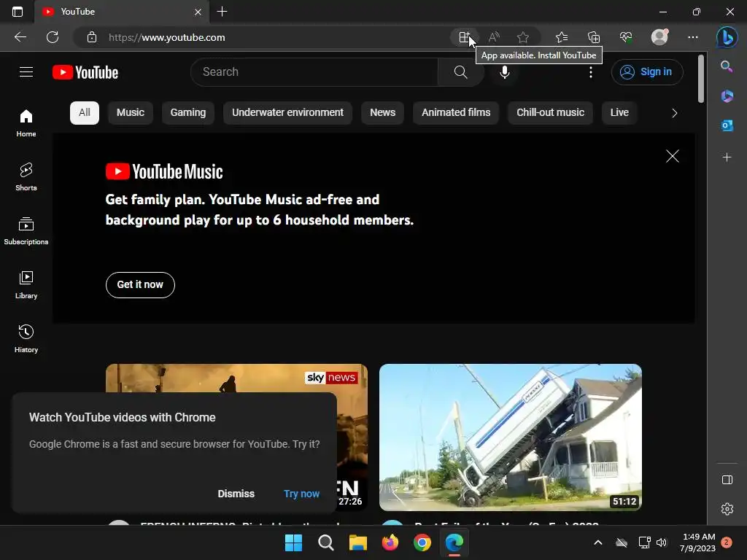Launch Firefox from the taskbar

390,542
